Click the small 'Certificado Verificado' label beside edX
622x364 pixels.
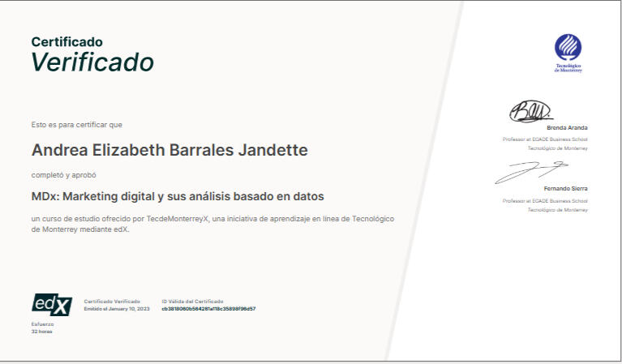(111, 301)
